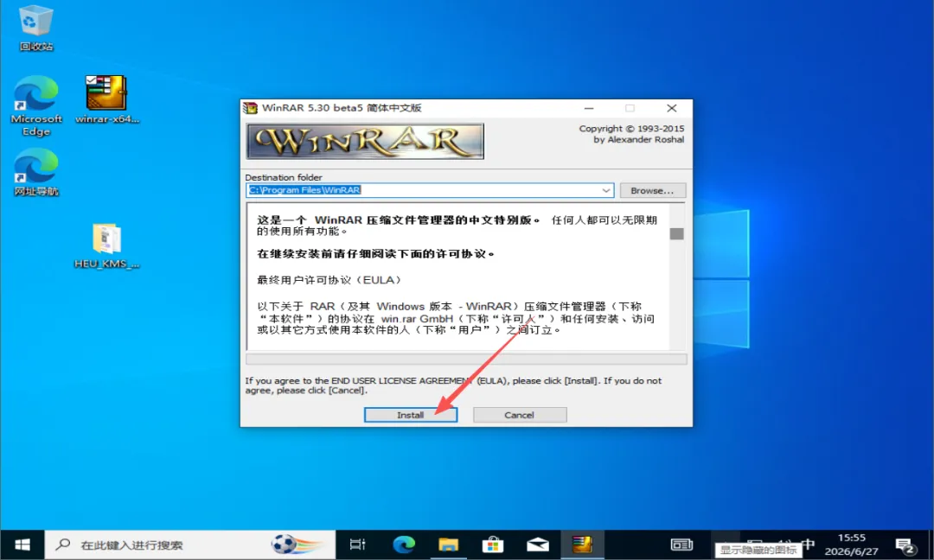
Task: Click the license text scrollbar thumb
Action: pyautogui.click(x=676, y=233)
